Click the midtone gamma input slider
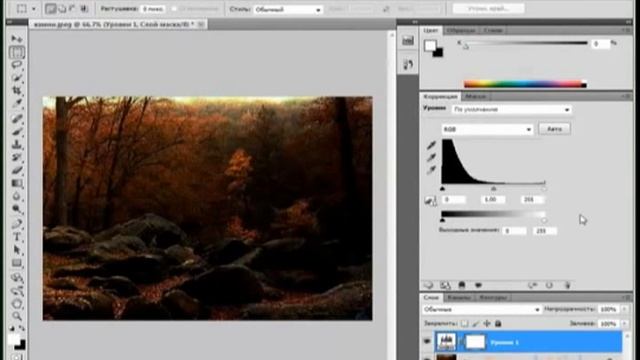Viewport: 640px width, 360px height. coord(493,189)
